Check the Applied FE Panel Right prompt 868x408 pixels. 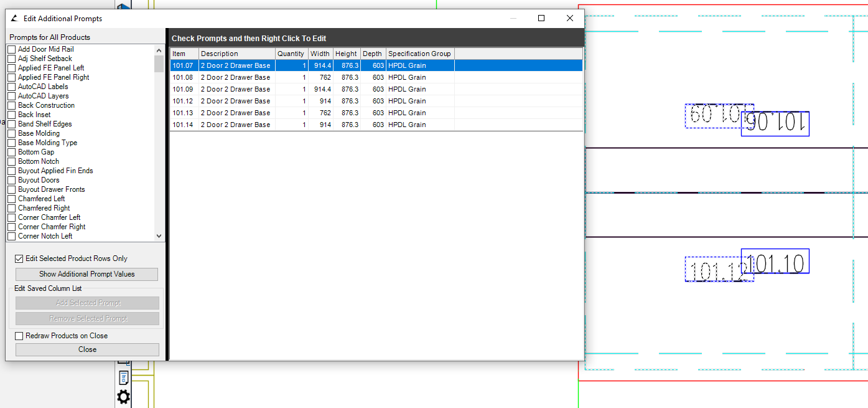coord(11,77)
